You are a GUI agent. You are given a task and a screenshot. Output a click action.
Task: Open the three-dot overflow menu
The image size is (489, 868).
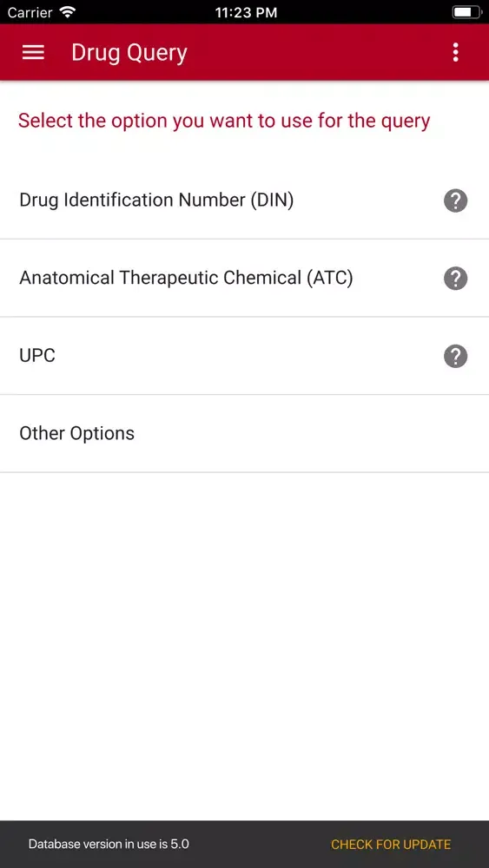click(455, 52)
